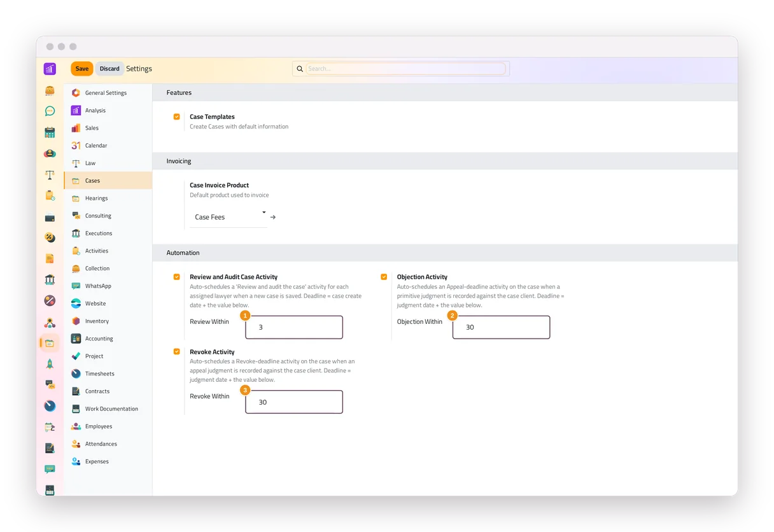The height and width of the screenshot is (532, 774).
Task: Click the Website wave icon
Action: (x=76, y=304)
